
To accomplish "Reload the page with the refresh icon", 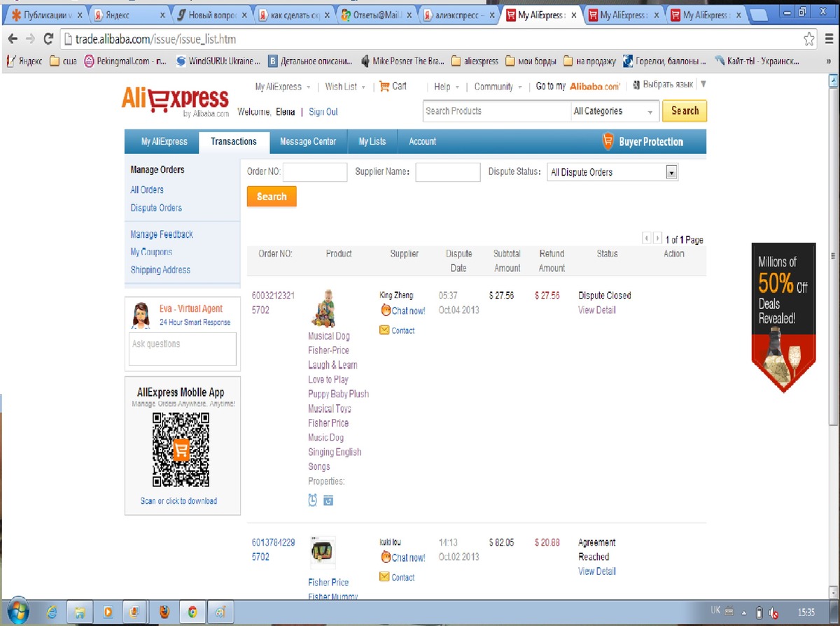I will pos(48,39).
